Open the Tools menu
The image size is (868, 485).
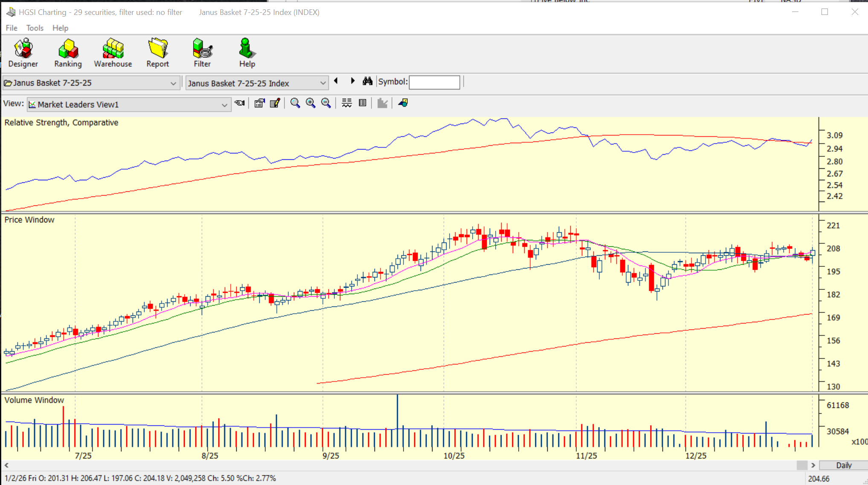pyautogui.click(x=35, y=28)
